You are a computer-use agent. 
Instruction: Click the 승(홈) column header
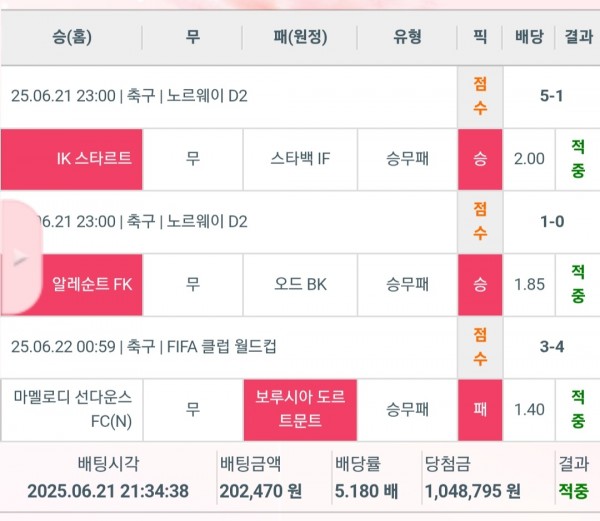pyautogui.click(x=72, y=37)
